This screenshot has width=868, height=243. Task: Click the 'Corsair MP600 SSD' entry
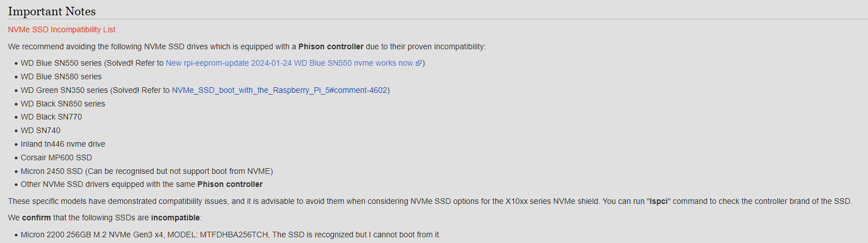pos(56,157)
